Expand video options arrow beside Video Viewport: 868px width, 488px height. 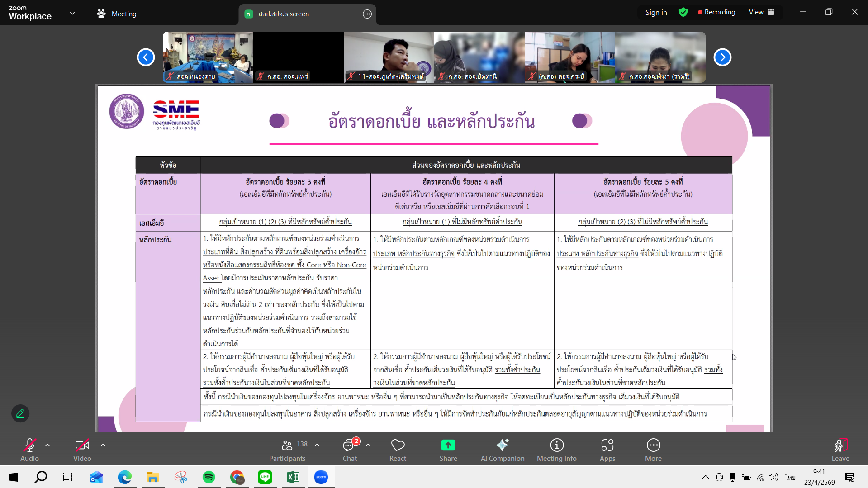click(103, 445)
